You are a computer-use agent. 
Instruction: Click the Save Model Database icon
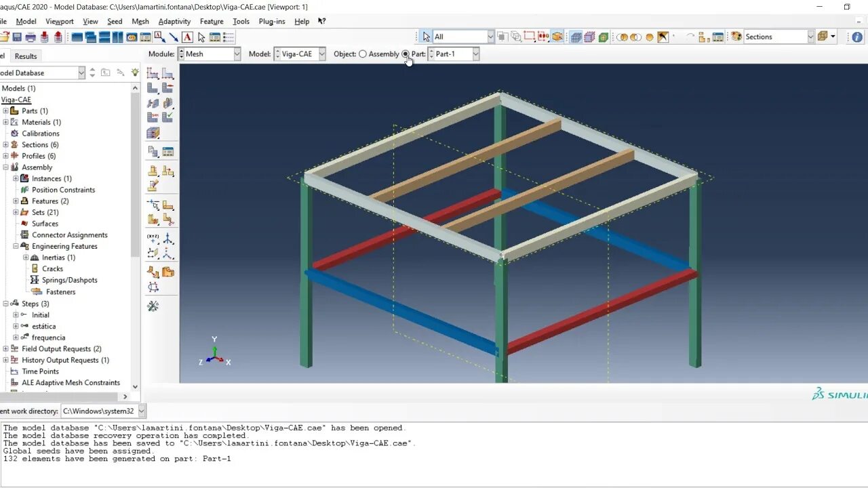[x=17, y=37]
